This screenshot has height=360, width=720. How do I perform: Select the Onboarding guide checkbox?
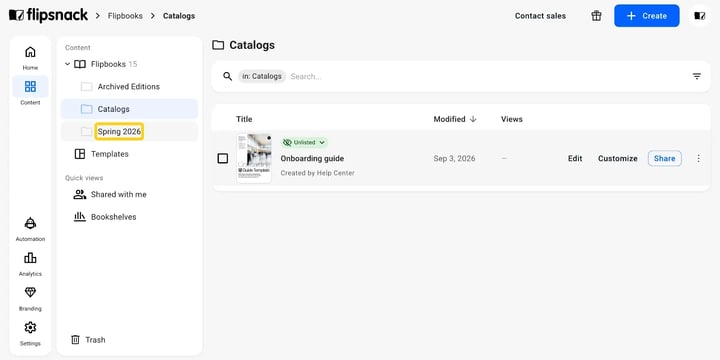223,158
